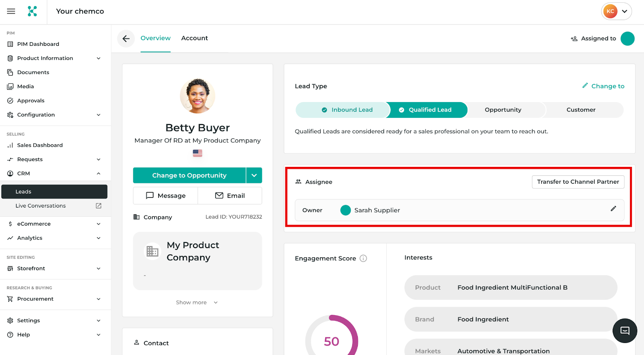Click the Email button
This screenshot has width=644, height=355.
pos(230,196)
